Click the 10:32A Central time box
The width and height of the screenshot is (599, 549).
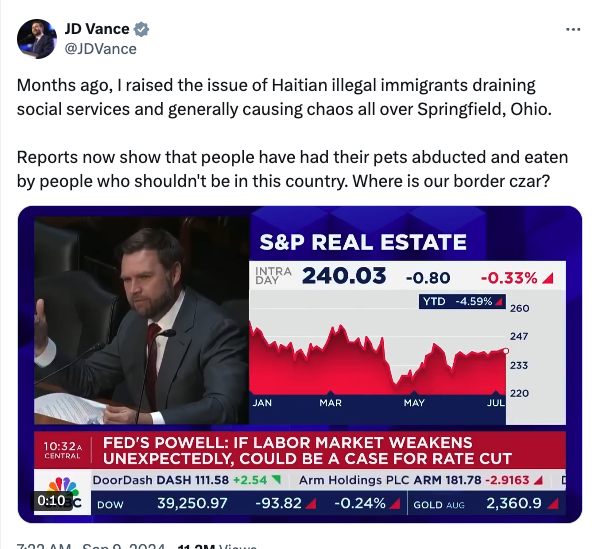point(63,450)
